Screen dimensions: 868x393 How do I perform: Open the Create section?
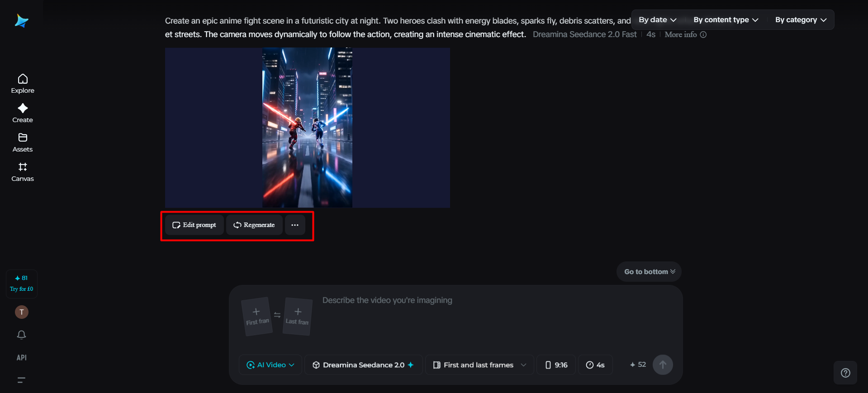click(23, 114)
